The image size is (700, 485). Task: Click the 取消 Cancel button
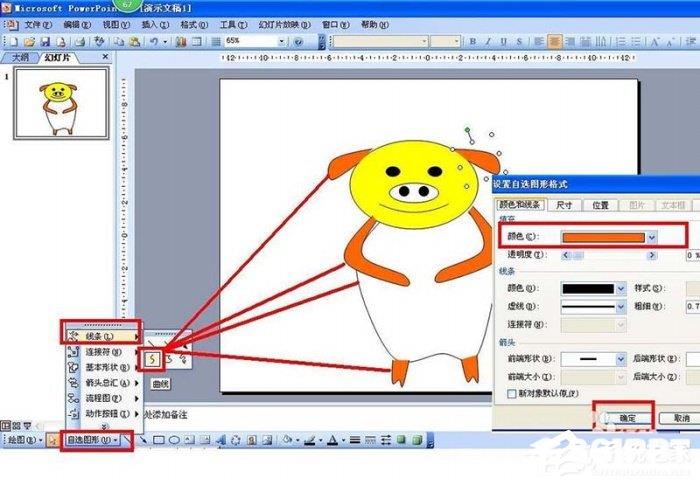[682, 418]
